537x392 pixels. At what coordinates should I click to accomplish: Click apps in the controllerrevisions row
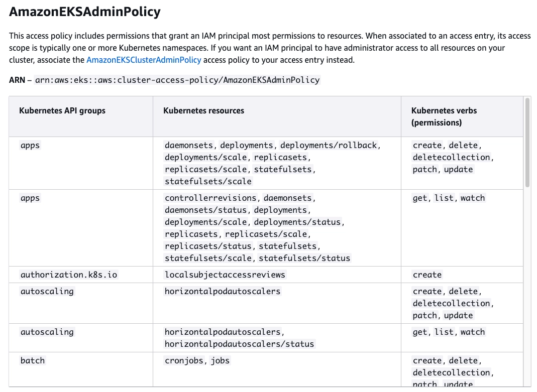pyautogui.click(x=30, y=198)
